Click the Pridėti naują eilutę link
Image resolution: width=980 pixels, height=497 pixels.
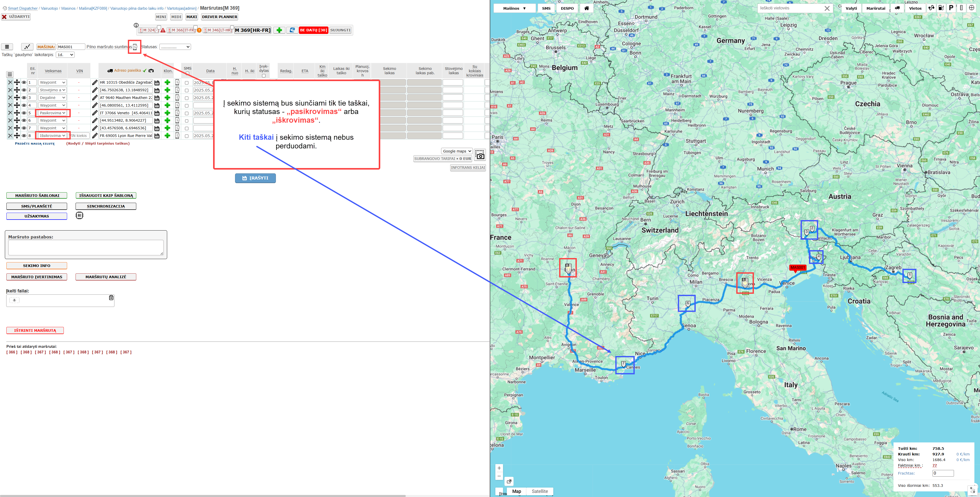(x=35, y=144)
